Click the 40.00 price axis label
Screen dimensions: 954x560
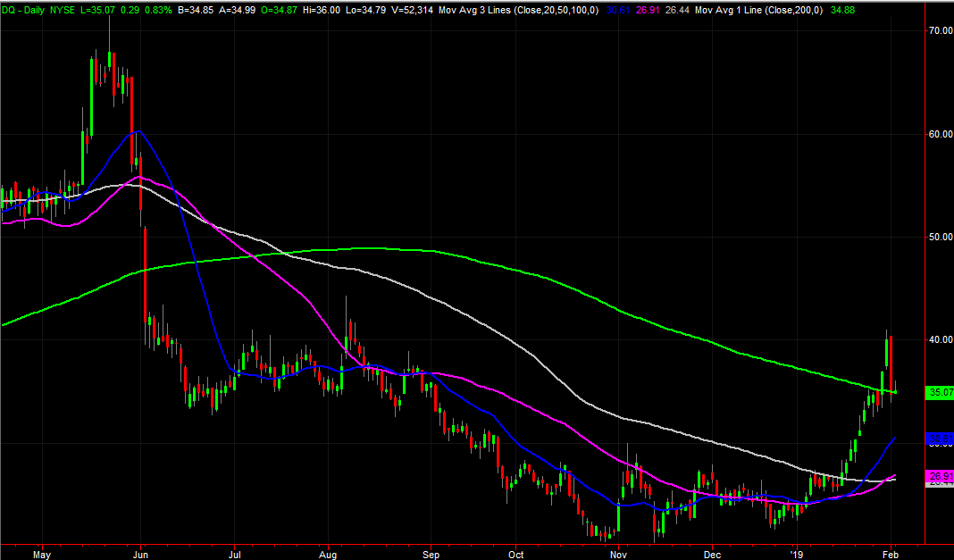[x=939, y=339]
